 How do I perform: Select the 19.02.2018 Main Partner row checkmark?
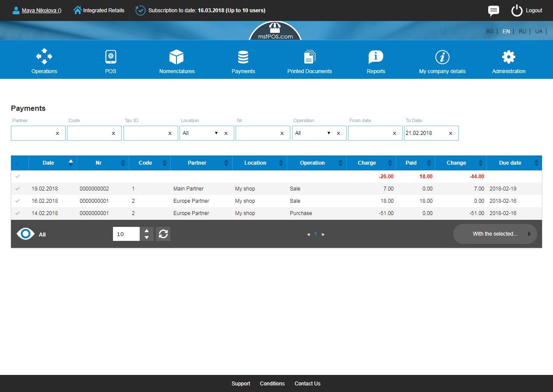pos(18,189)
